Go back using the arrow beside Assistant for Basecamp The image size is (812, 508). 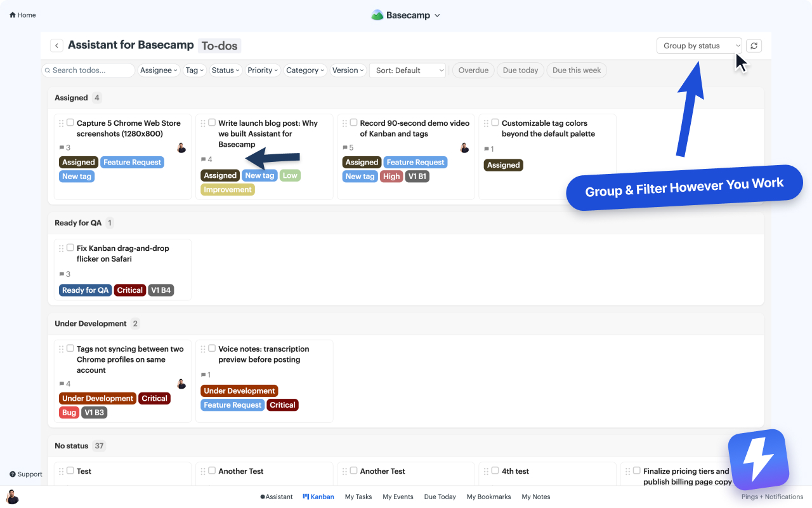pos(56,46)
